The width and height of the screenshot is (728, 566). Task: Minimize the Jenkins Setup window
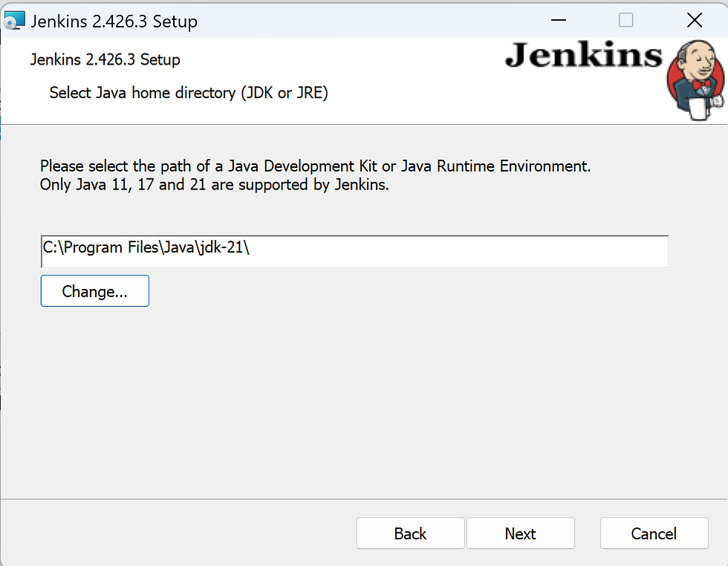click(x=559, y=21)
